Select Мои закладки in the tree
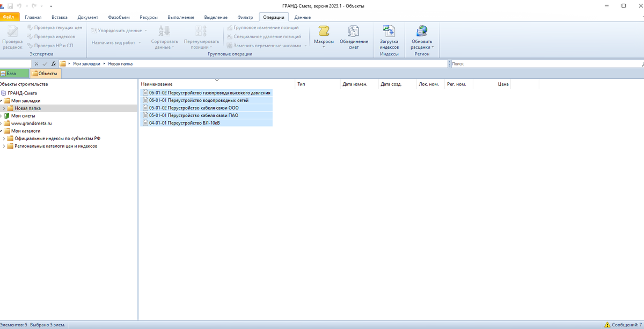 point(26,100)
